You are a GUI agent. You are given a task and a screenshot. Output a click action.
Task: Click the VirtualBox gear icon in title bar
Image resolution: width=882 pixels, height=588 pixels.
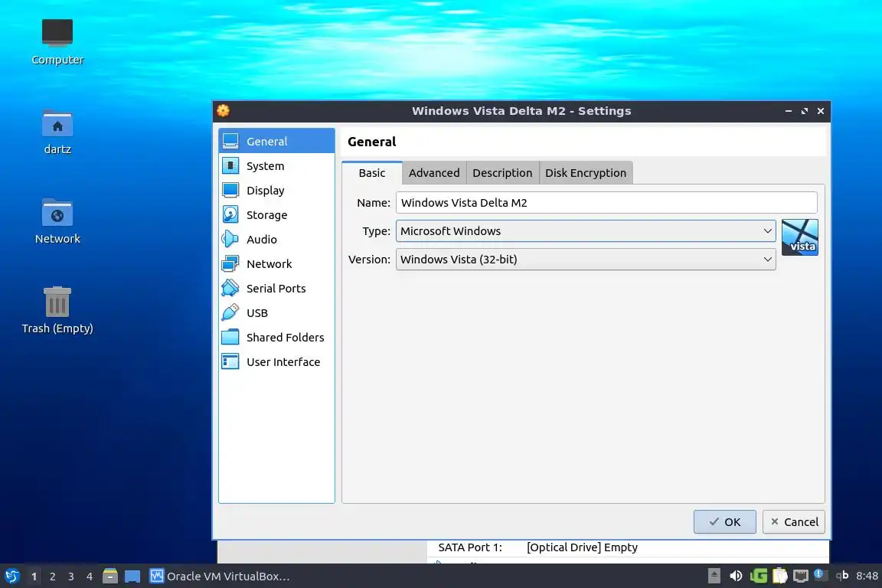[224, 111]
